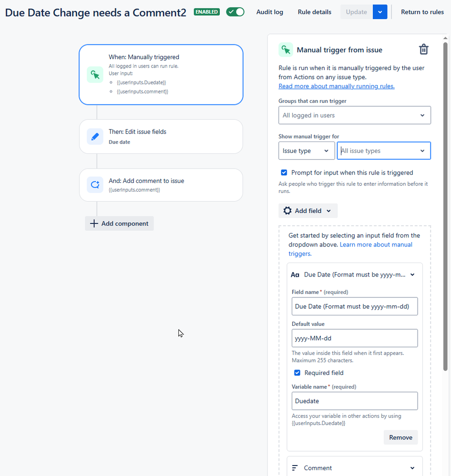Open the Groups that can run trigger dropdown
The width and height of the screenshot is (451, 476).
354,115
